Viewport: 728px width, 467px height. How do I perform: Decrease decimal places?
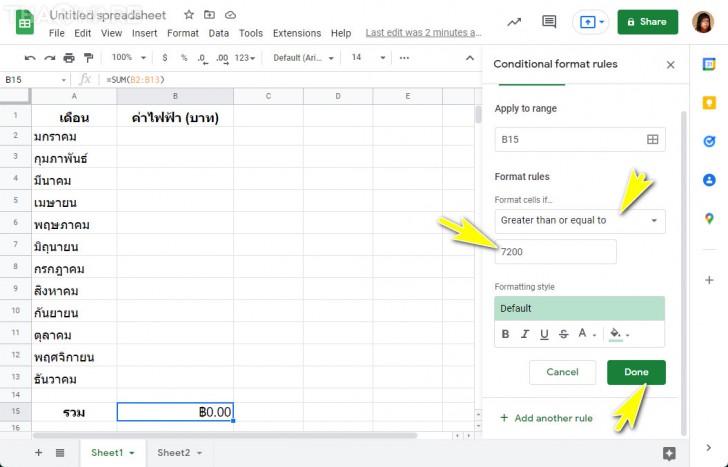point(202,58)
